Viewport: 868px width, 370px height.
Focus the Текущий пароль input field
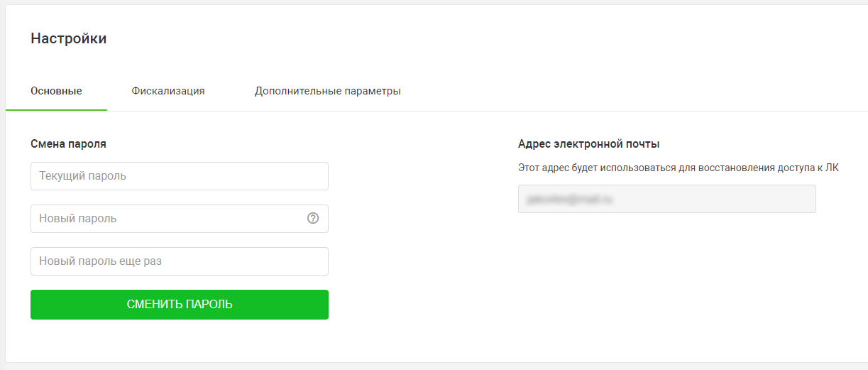[x=180, y=176]
